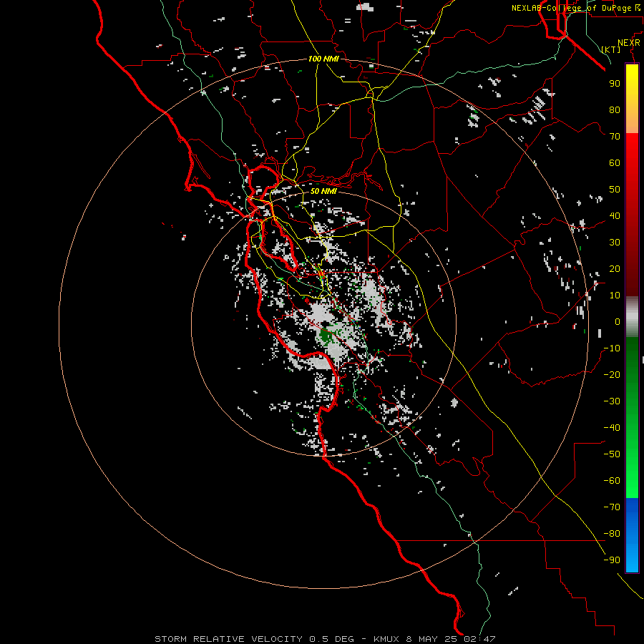Click the -20 scale label
The height and width of the screenshot is (644, 644).
(612, 374)
